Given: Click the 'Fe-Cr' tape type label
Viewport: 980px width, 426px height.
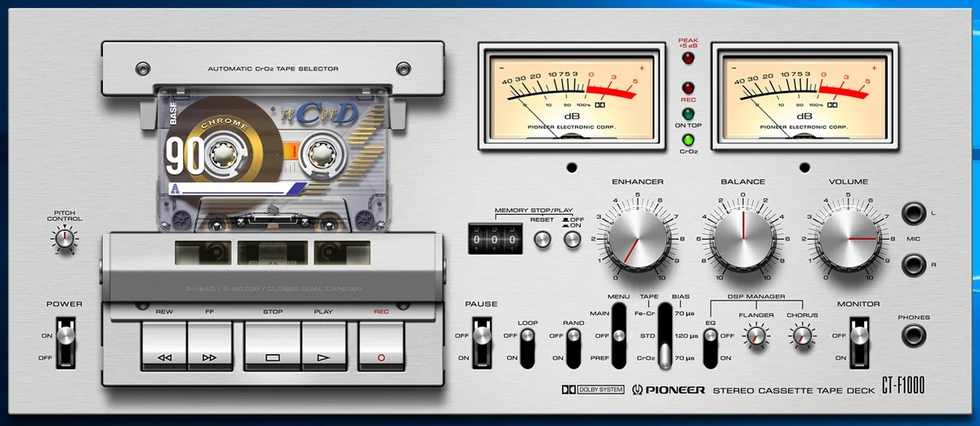Looking at the screenshot, I should tap(647, 313).
